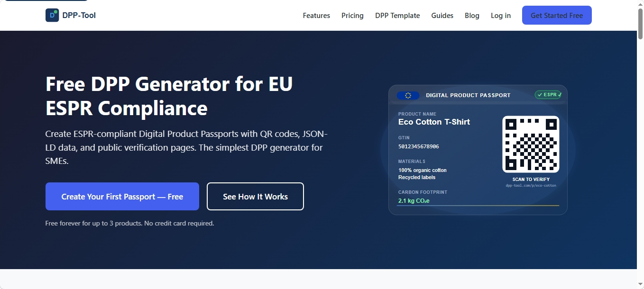Click the ESPR verified checkmark badge
The height and width of the screenshot is (289, 644).
coord(548,95)
